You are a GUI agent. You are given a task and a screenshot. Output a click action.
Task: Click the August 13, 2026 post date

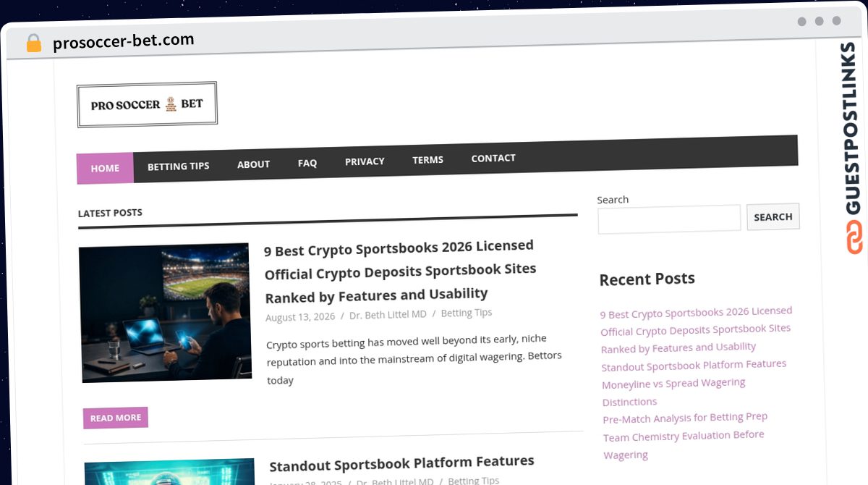pos(300,316)
